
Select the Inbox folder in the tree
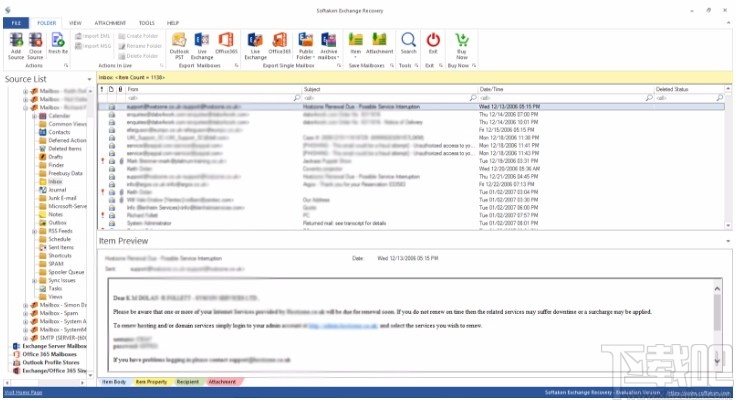(55, 181)
